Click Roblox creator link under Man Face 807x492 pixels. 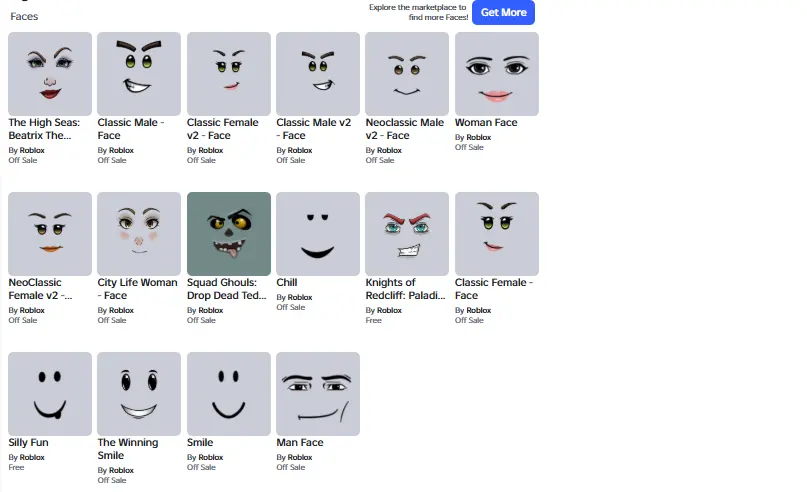pyautogui.click(x=300, y=458)
